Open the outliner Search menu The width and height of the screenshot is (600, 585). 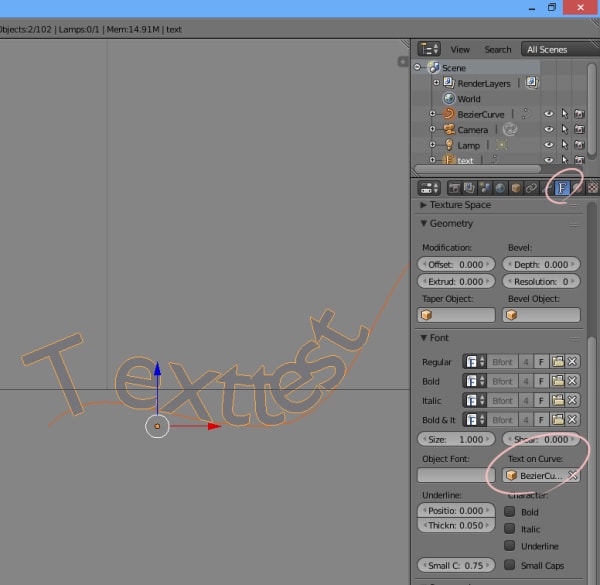pyautogui.click(x=497, y=50)
